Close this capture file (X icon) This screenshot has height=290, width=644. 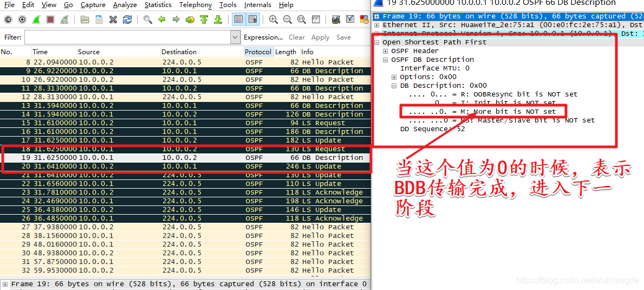pos(113,20)
